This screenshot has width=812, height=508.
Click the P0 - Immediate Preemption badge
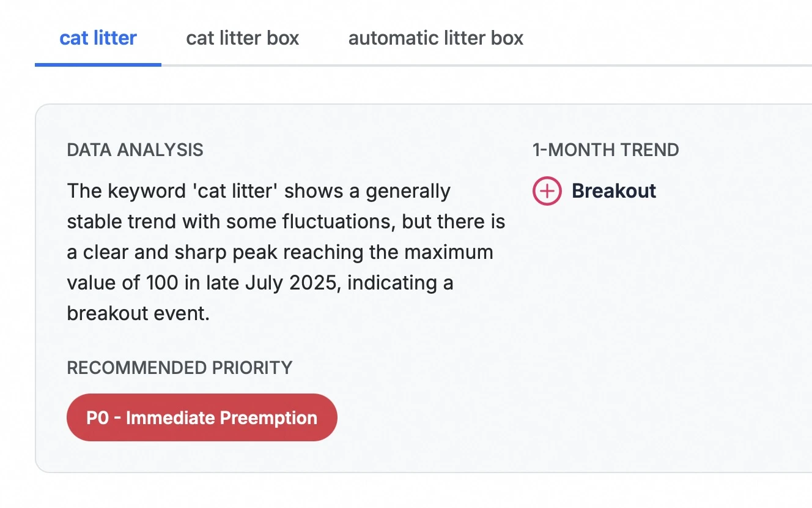pos(202,417)
